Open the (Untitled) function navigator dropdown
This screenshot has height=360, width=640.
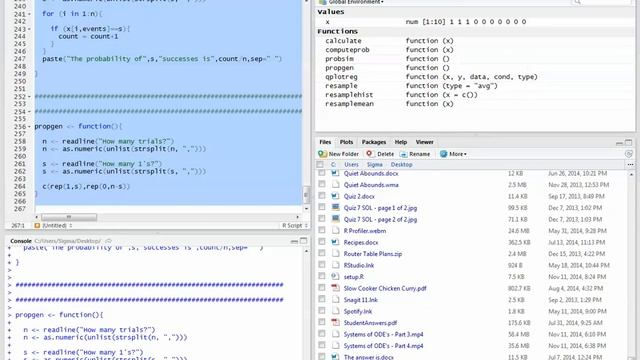tap(53, 225)
